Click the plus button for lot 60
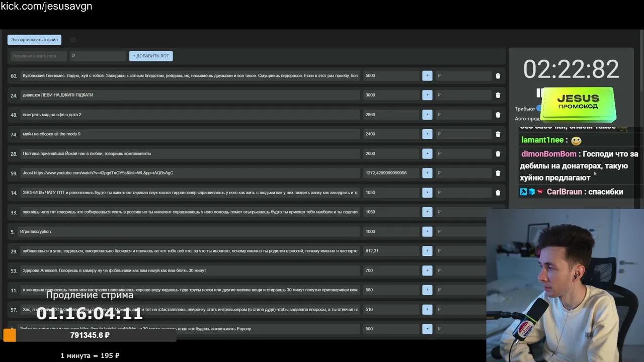This screenshot has height=362, width=644. (427, 75)
